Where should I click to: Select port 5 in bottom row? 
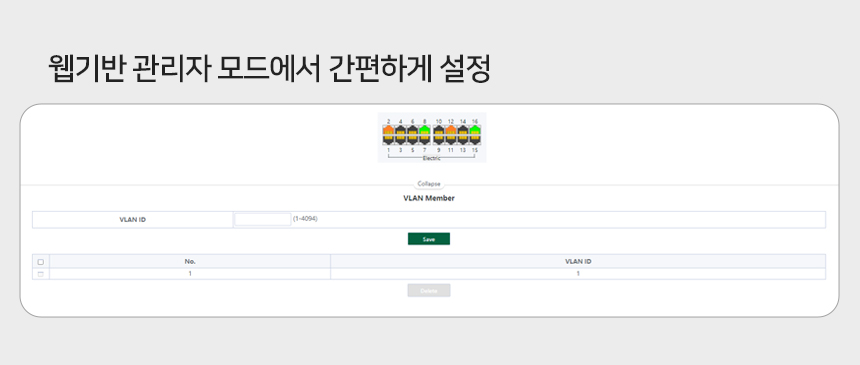[412, 140]
